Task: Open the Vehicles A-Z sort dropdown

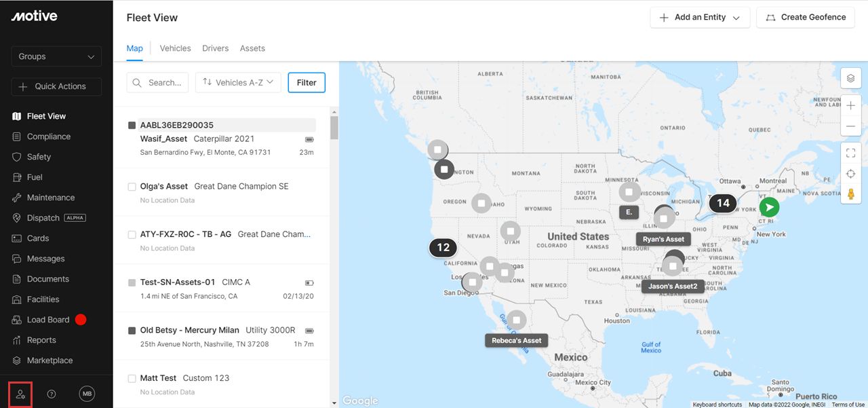Action: point(238,83)
